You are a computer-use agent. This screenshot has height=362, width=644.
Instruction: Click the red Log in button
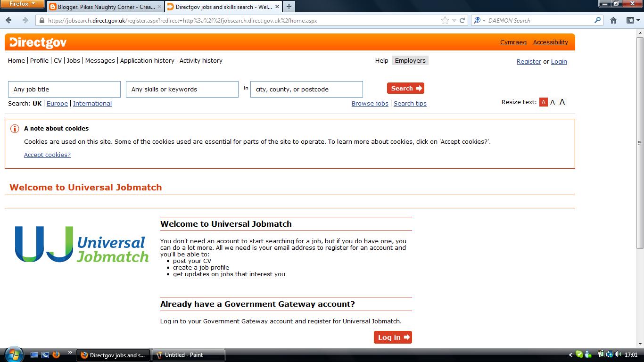[x=393, y=337]
